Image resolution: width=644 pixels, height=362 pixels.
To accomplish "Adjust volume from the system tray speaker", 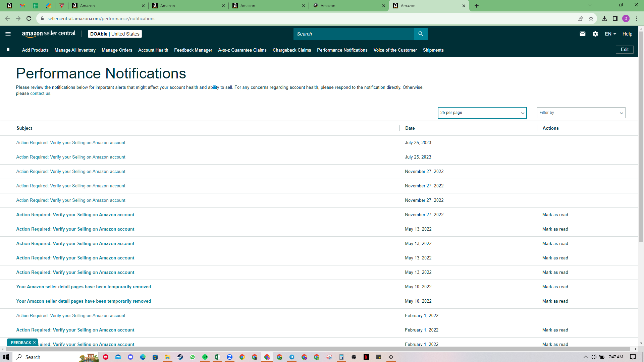I will (x=594, y=357).
